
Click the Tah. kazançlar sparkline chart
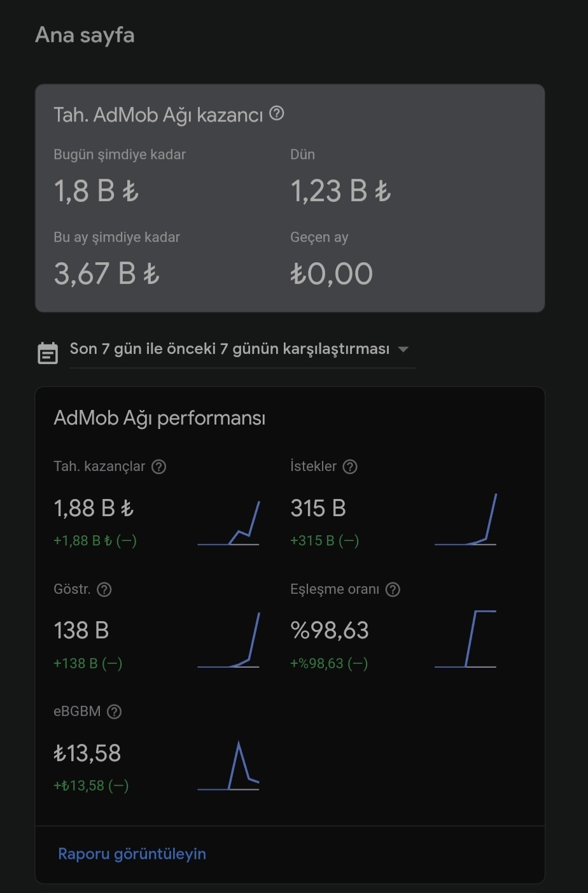(x=228, y=523)
